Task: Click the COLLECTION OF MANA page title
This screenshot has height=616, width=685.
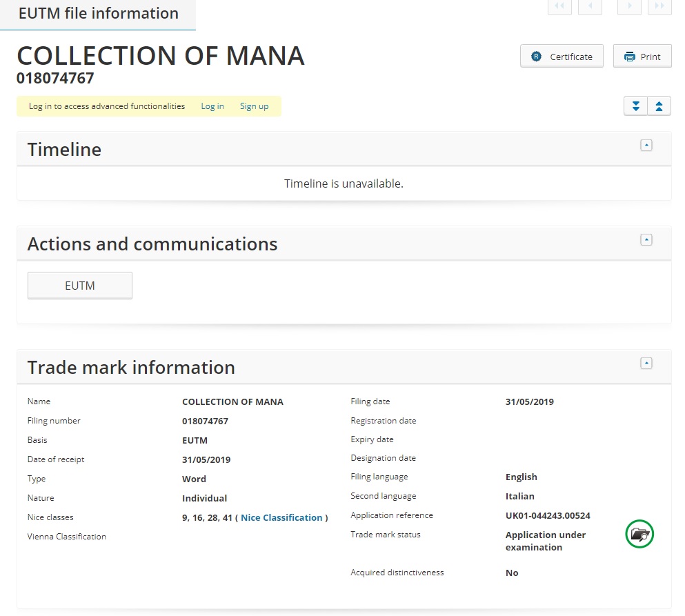Action: (x=161, y=56)
